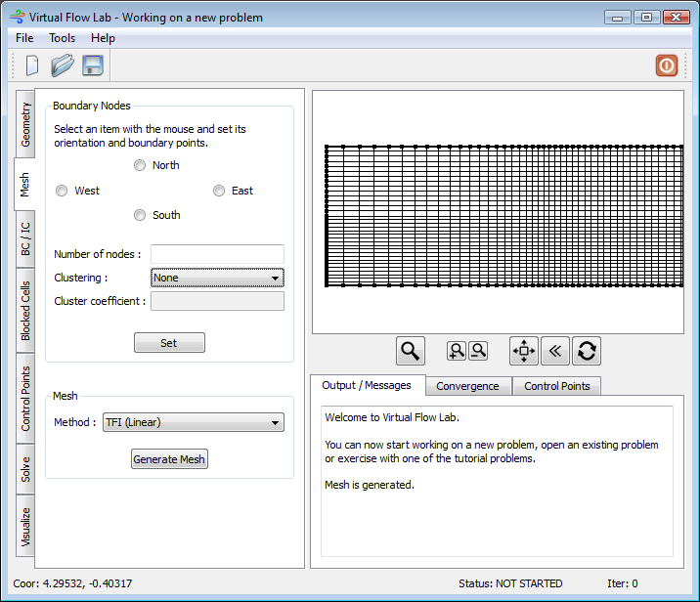Open the Convergence output tab
The width and height of the screenshot is (700, 602).
(x=467, y=386)
